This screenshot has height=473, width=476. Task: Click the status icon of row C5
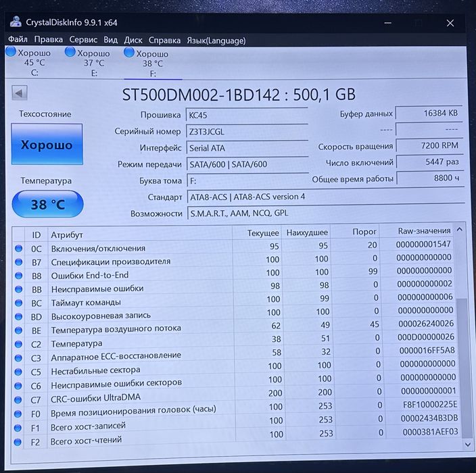tap(18, 372)
